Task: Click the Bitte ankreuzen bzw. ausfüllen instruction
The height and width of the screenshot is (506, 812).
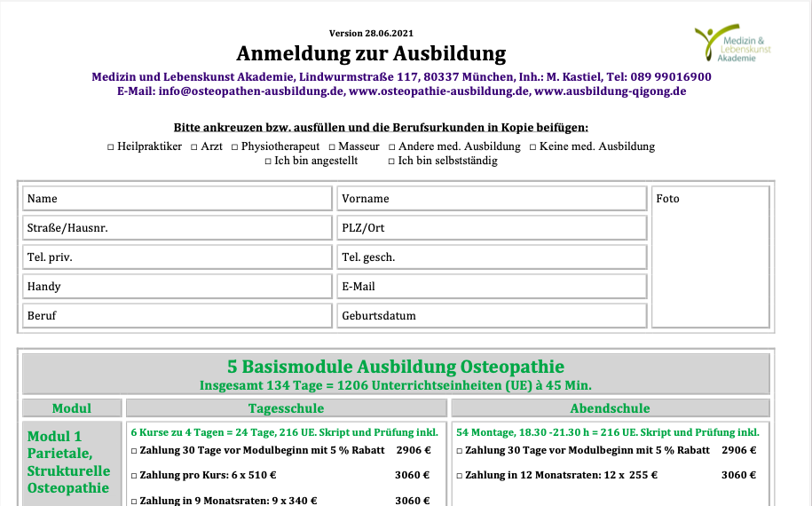Action: click(x=381, y=128)
